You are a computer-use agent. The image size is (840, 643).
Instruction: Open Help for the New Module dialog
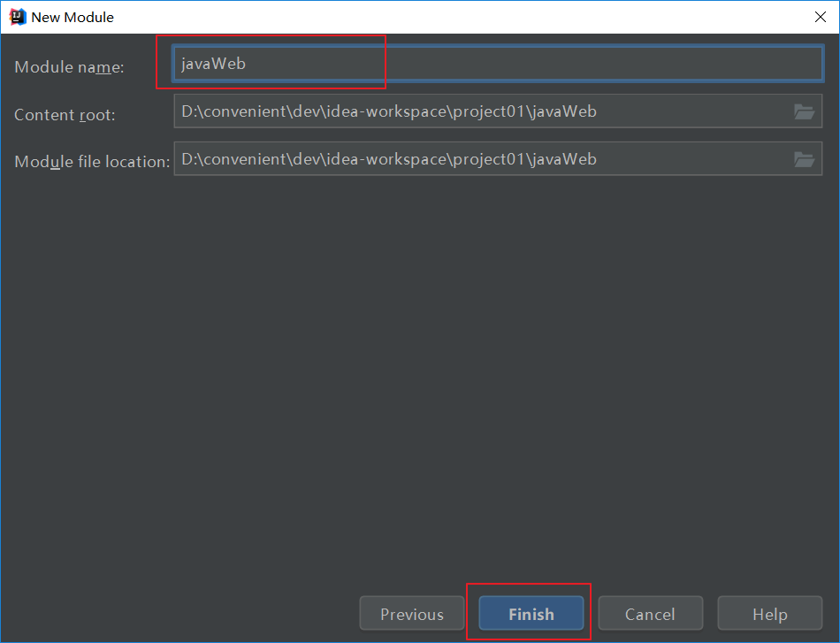pyautogui.click(x=770, y=614)
